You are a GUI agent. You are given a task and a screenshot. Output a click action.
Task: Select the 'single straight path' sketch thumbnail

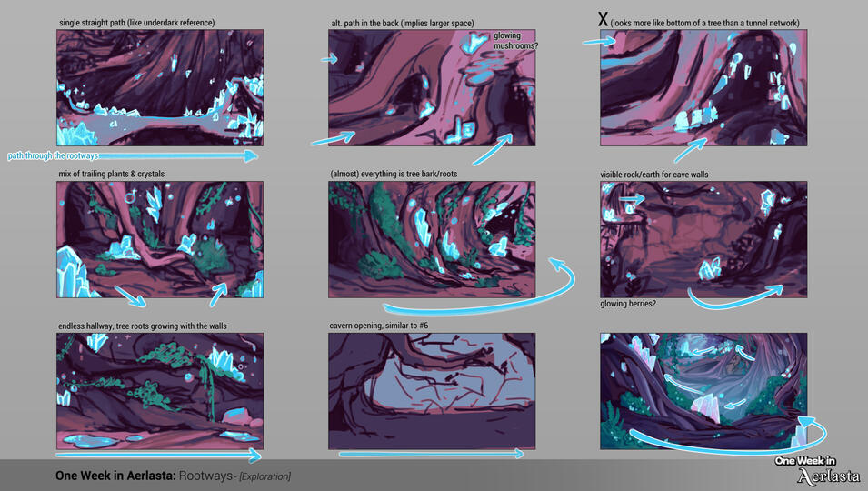160,87
